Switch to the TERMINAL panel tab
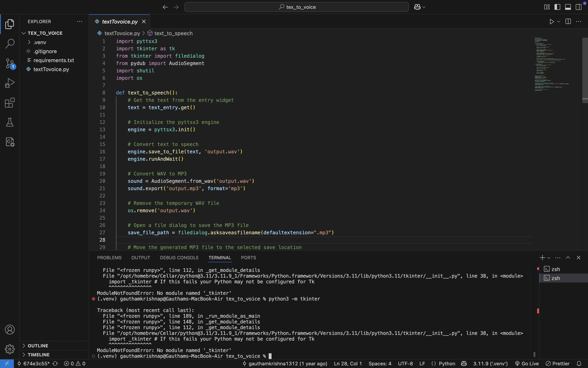The width and height of the screenshot is (588, 368). [220, 258]
